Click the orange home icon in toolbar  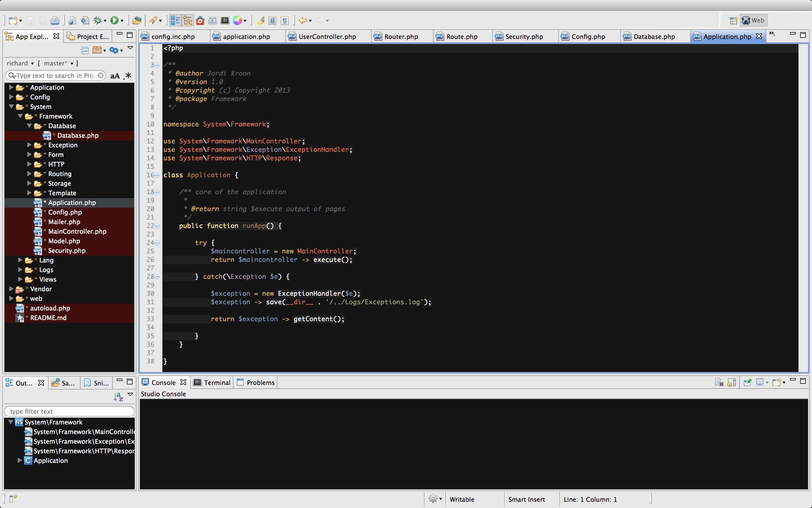[200, 21]
